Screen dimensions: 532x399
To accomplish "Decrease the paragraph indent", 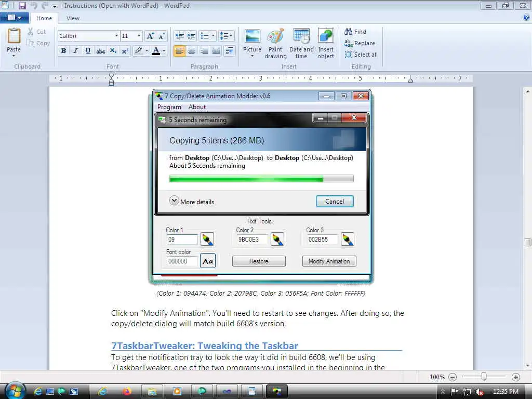I will point(179,36).
